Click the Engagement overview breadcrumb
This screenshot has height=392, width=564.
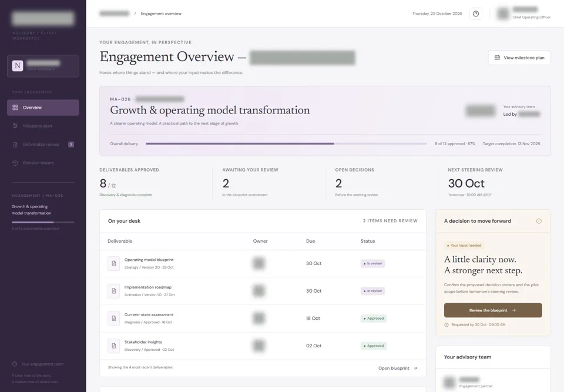161,14
